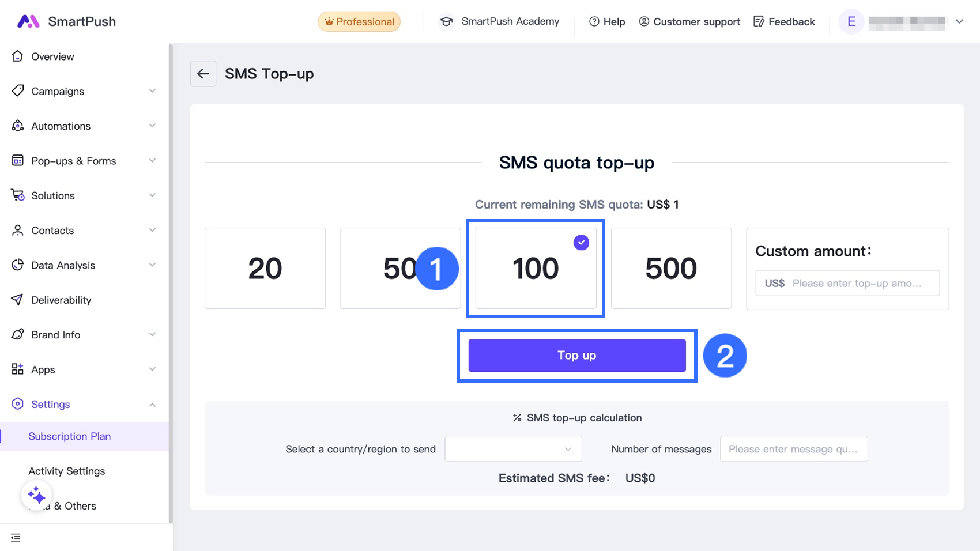Choose the 100 top-up amount card
The width and height of the screenshot is (980, 551).
[x=536, y=268]
